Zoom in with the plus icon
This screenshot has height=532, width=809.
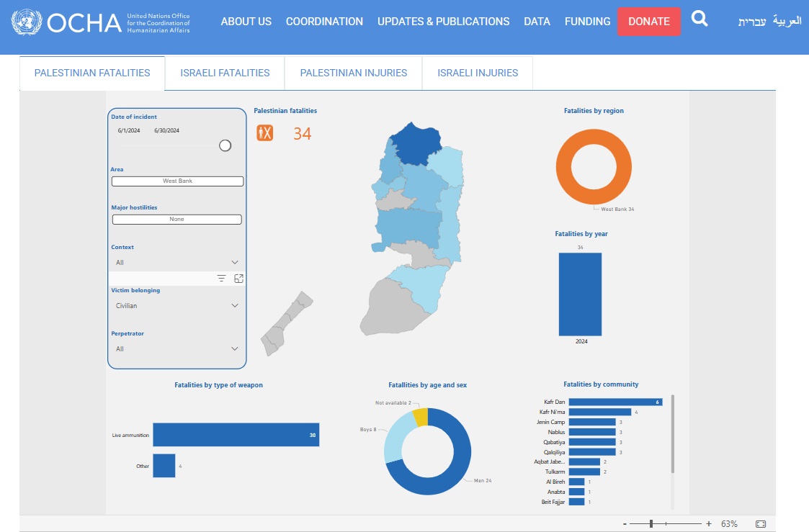tap(709, 523)
